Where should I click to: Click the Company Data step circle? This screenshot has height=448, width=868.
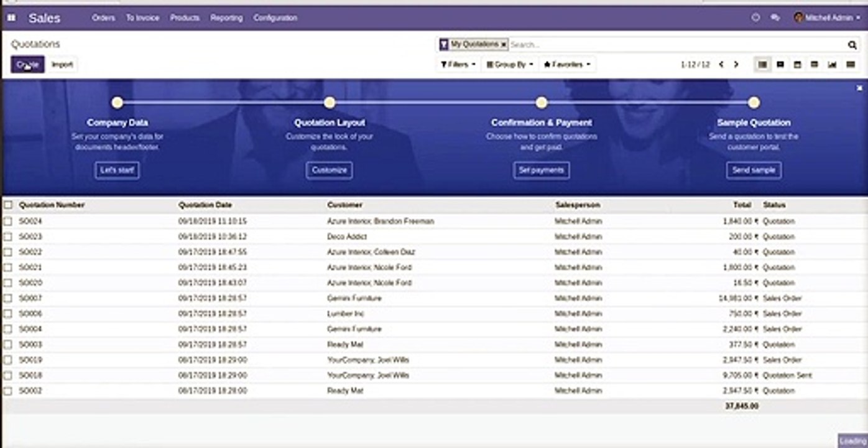pos(118,103)
